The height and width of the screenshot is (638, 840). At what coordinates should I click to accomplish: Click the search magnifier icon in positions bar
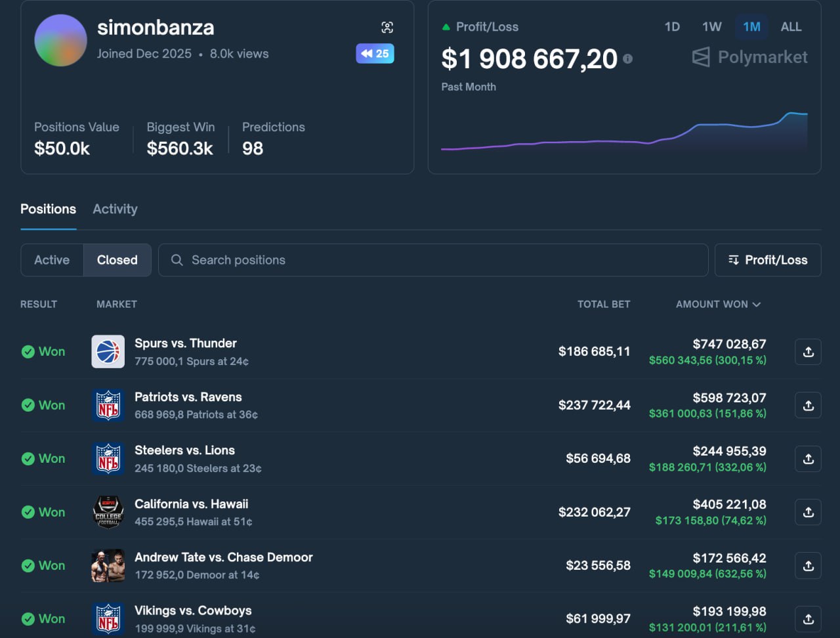[176, 260]
